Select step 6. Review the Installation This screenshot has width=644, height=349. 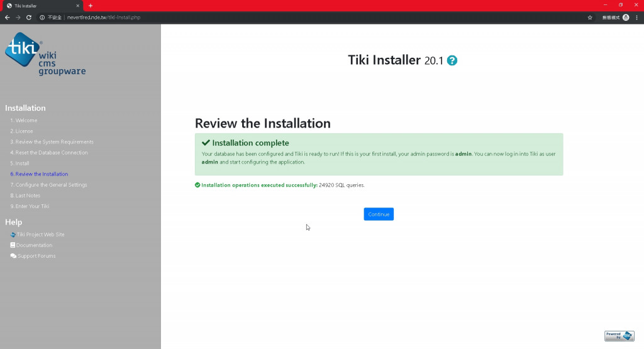pos(39,174)
